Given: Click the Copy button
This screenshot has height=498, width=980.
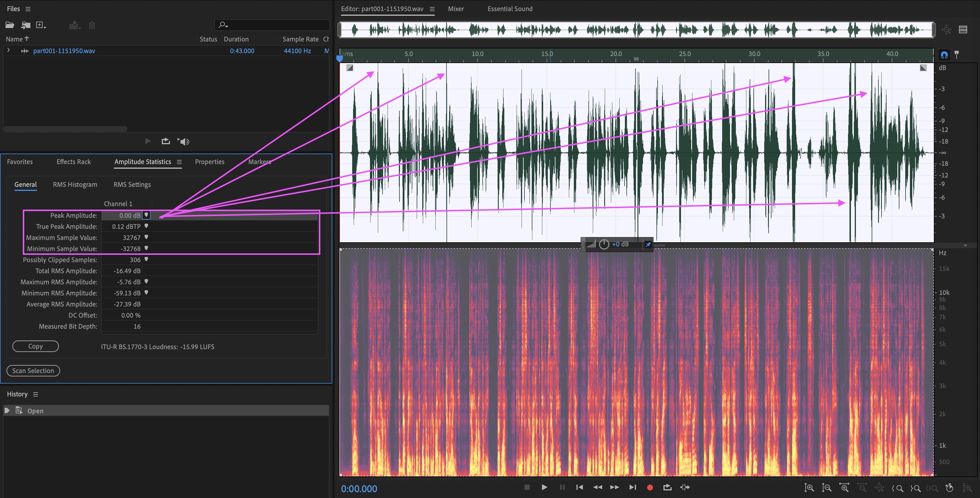Looking at the screenshot, I should tap(35, 346).
